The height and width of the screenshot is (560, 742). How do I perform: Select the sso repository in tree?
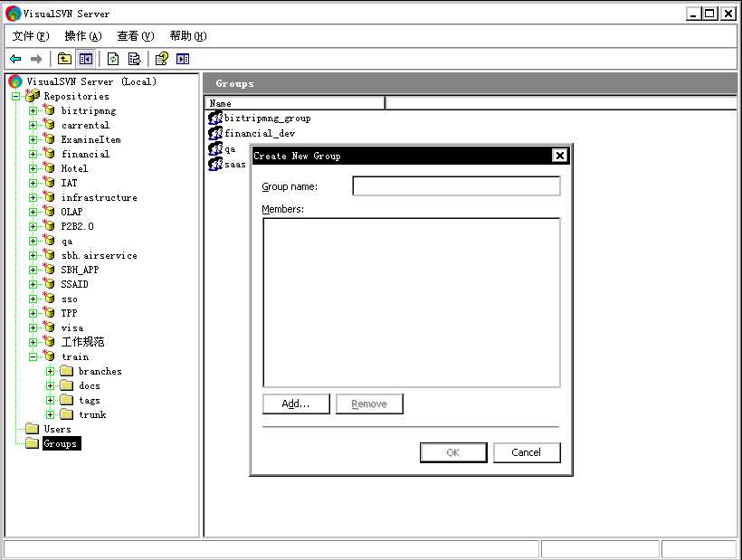(x=69, y=299)
